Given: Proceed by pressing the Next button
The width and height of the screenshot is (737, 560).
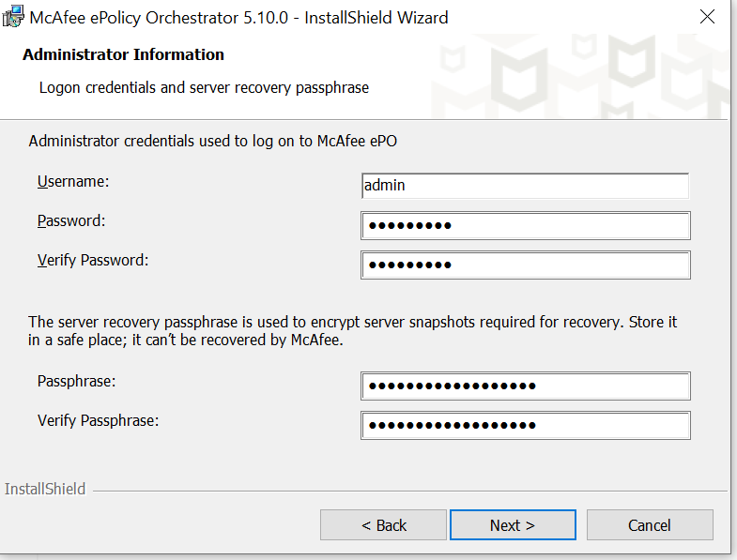Looking at the screenshot, I should coord(513,525).
